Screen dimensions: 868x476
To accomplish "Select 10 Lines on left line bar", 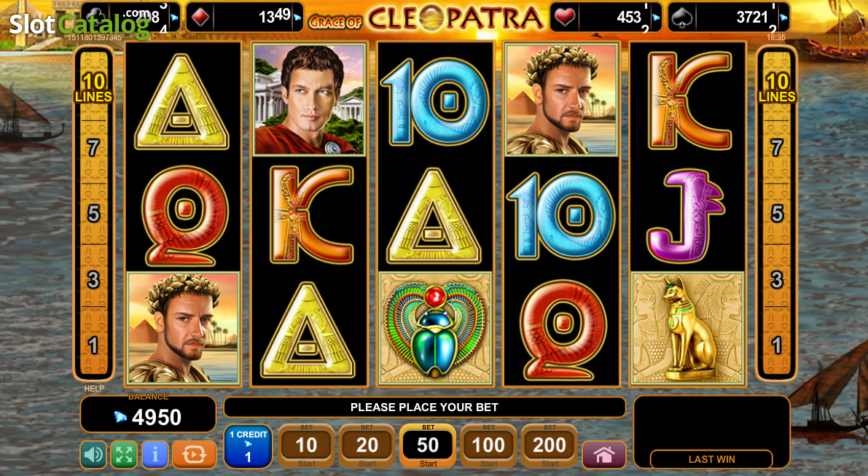I will tap(93, 88).
